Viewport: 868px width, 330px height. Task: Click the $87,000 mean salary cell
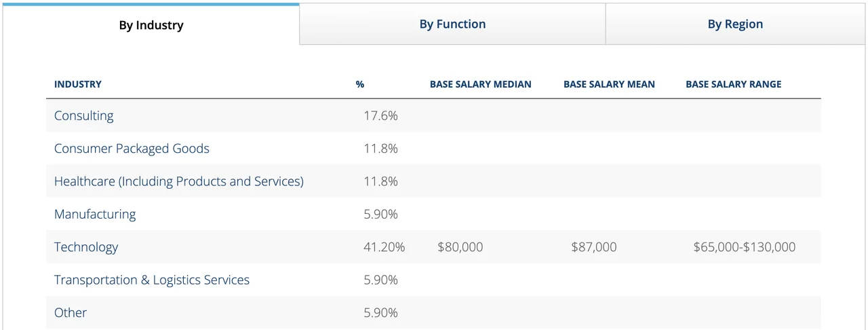pyautogui.click(x=594, y=247)
